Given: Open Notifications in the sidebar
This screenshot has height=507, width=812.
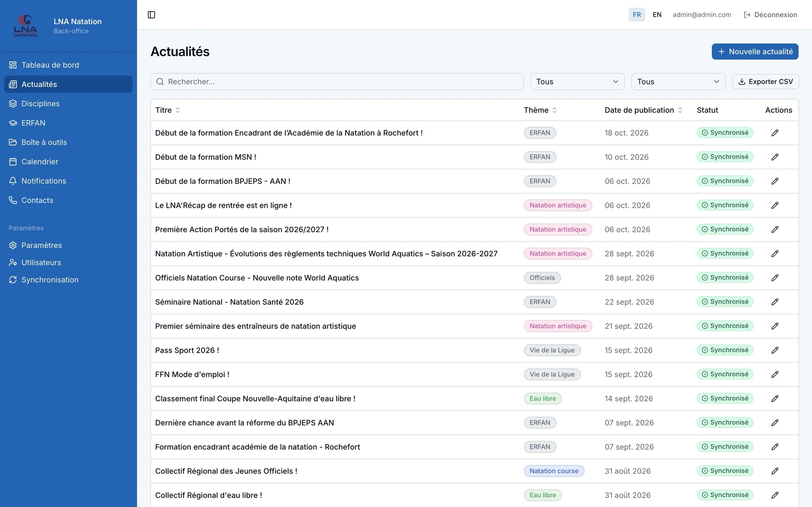Looking at the screenshot, I should (68, 181).
